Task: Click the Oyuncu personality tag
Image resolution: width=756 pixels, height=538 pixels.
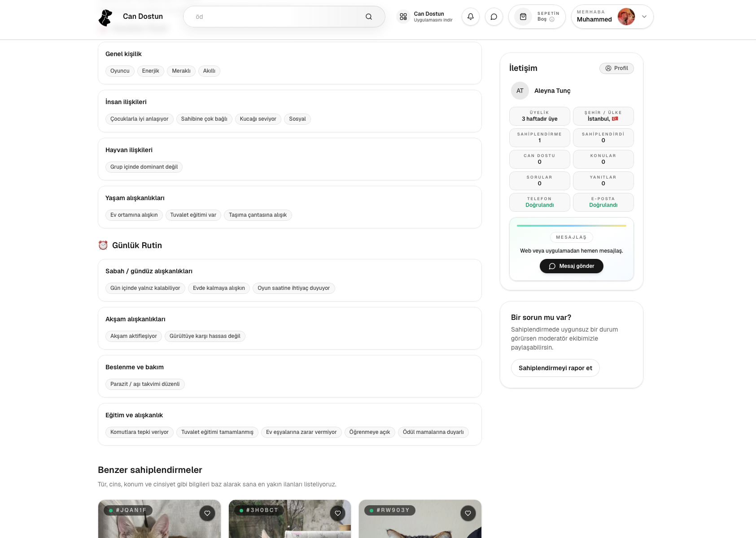Action: coord(120,71)
